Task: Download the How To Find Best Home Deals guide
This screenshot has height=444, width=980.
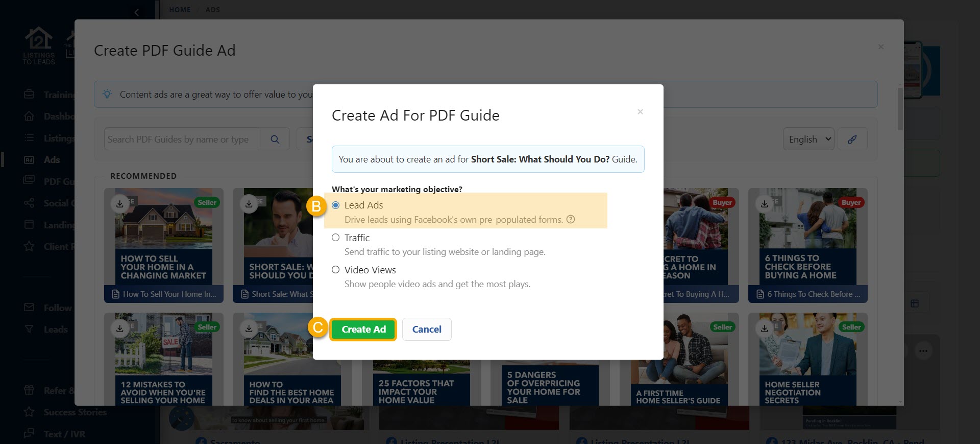Action: [x=249, y=328]
